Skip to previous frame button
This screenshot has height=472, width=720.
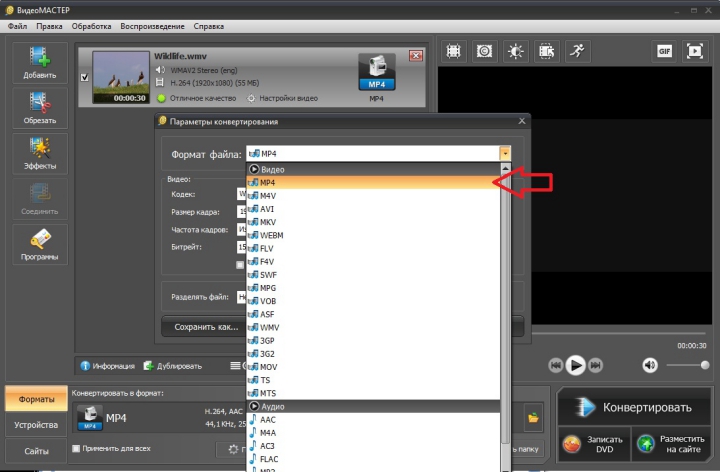[x=556, y=365]
